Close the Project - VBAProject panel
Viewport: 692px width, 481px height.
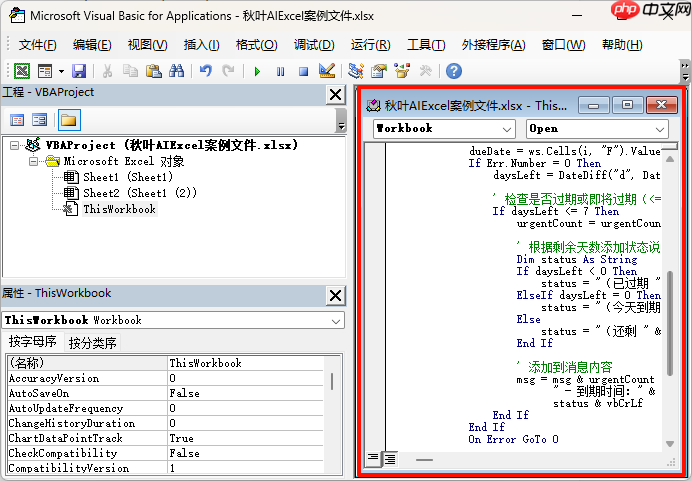[335, 94]
